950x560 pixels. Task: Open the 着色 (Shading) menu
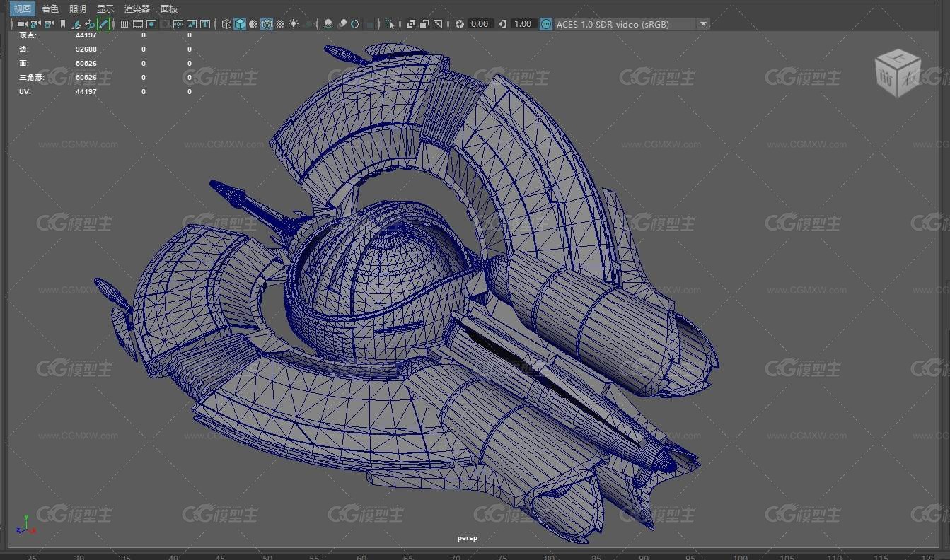(x=50, y=8)
